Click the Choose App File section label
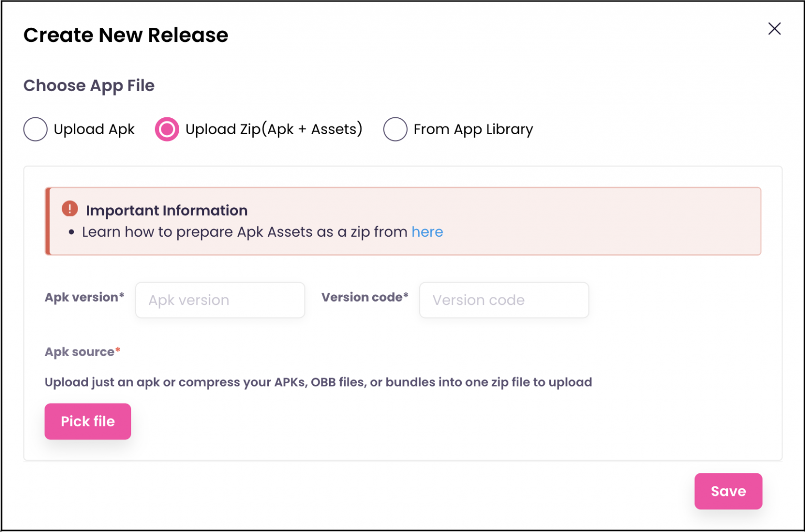 (88, 85)
